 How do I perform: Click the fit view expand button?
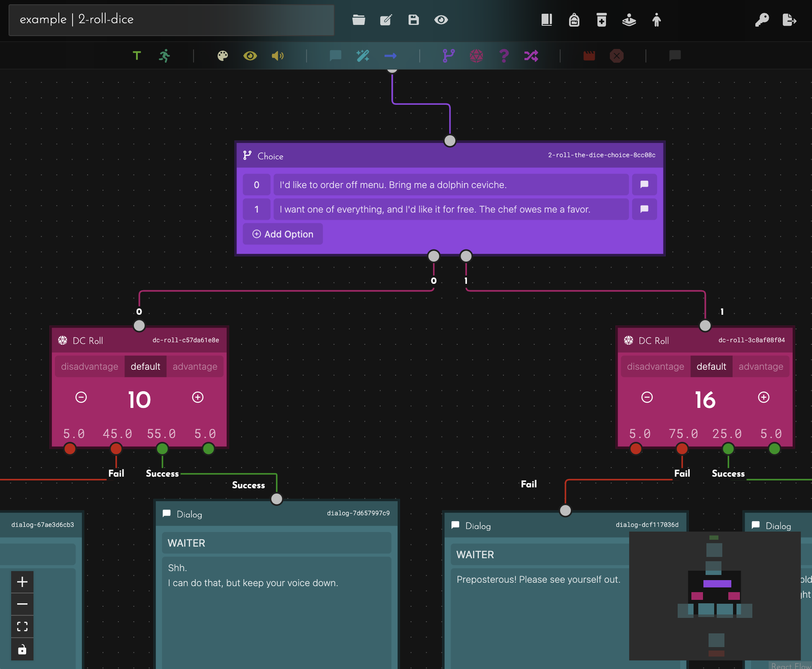(22, 626)
